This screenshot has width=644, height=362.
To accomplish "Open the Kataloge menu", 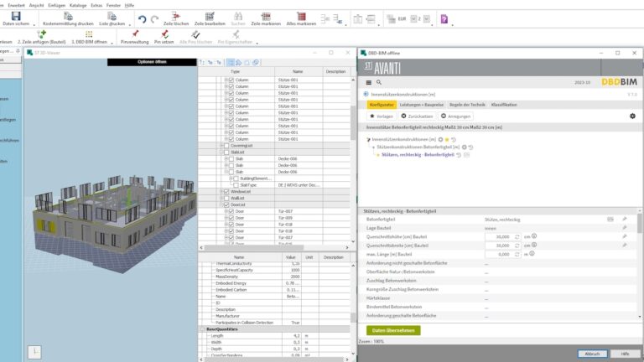I will pyautogui.click(x=78, y=5).
